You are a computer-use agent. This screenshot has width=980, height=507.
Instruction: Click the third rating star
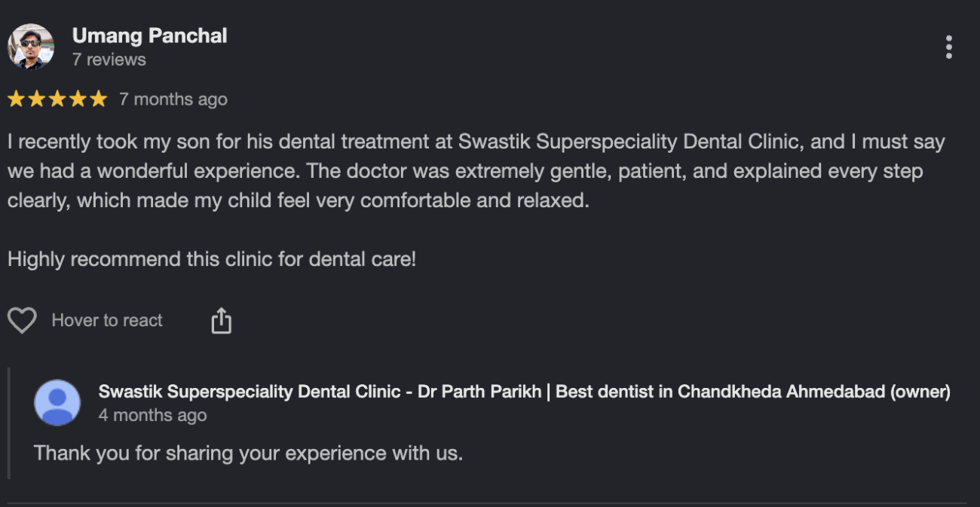(57, 99)
